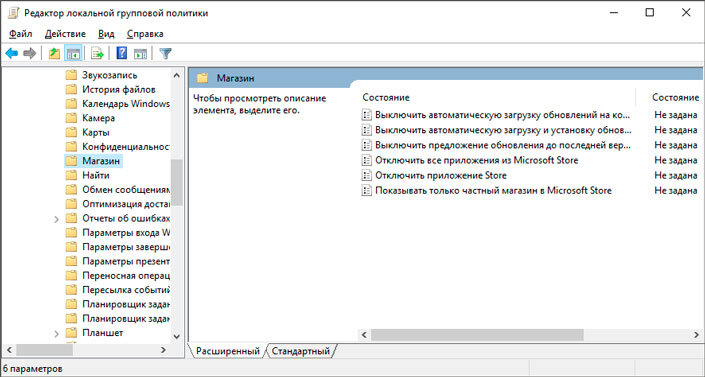
Task: Click the tree vertical scrollbar thumb
Action: pyautogui.click(x=176, y=182)
